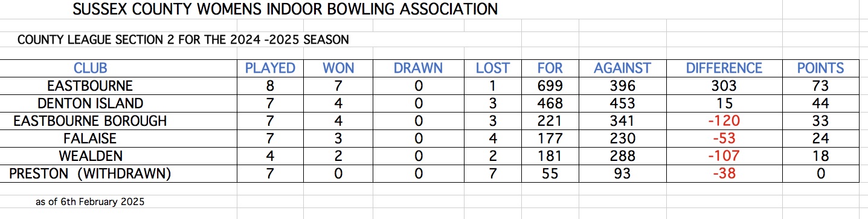Select the EASTBOURNE BOROUGH club cell
Viewport: 868px width, 219px height.
click(90, 121)
